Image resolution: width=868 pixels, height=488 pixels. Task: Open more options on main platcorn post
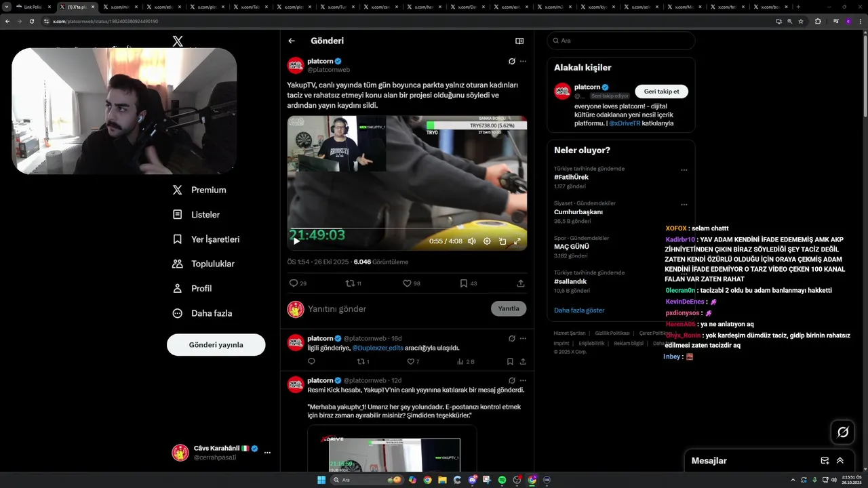click(x=523, y=61)
